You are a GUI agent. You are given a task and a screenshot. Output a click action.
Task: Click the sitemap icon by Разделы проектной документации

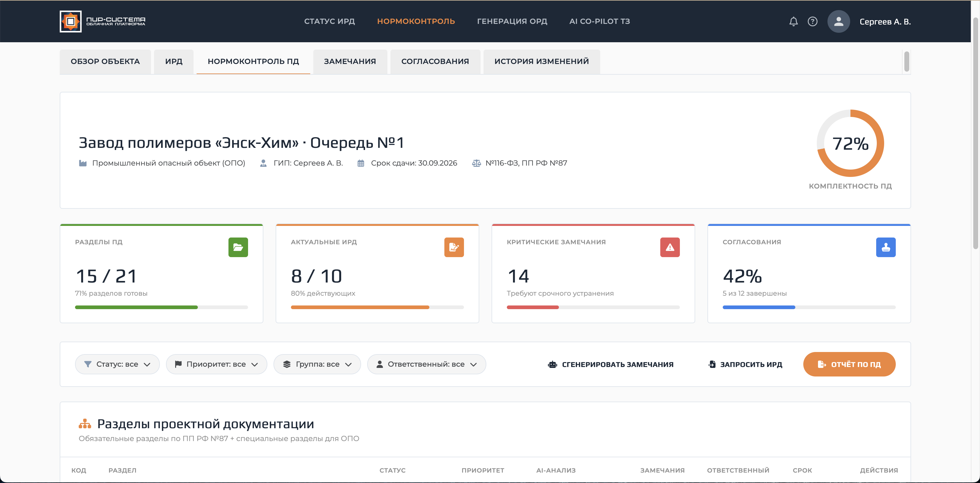pos(85,424)
